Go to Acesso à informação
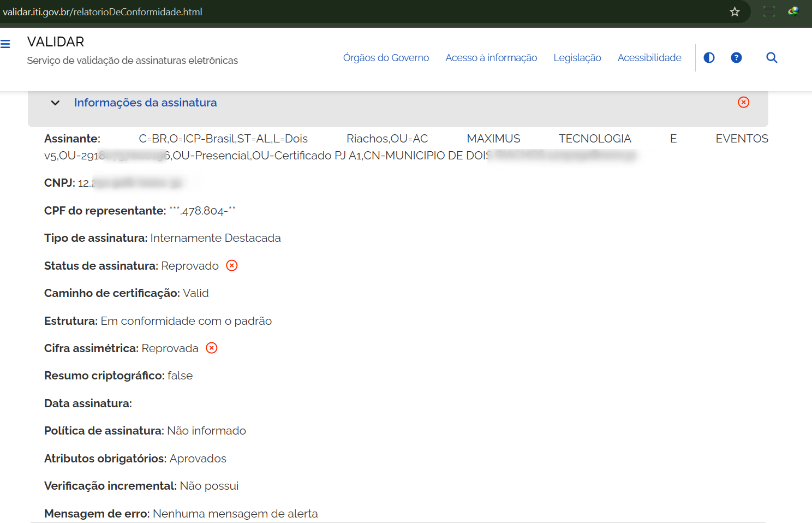 491,58
